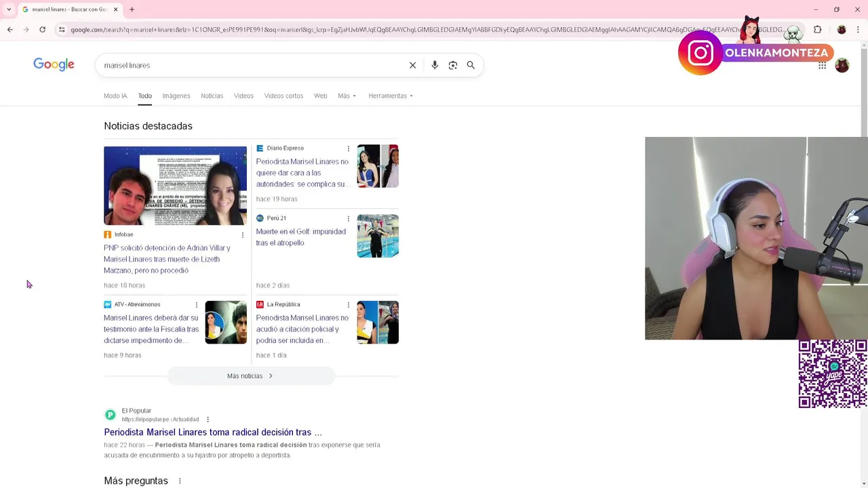This screenshot has width=868, height=488.
Task: Open options for La República item
Action: pyautogui.click(x=349, y=305)
